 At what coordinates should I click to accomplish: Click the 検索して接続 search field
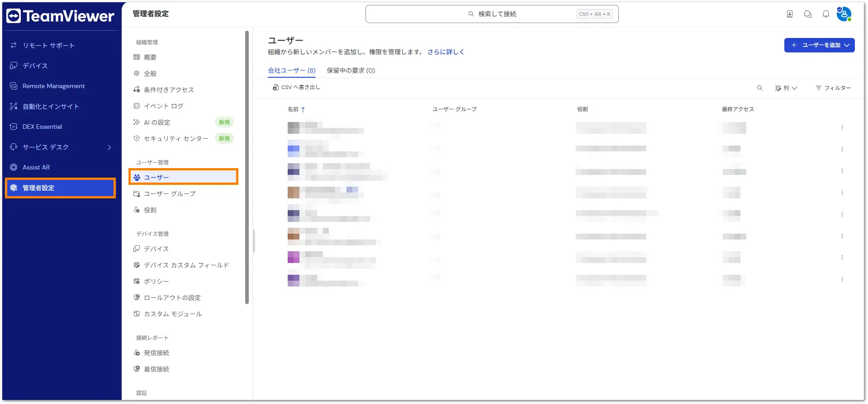492,14
